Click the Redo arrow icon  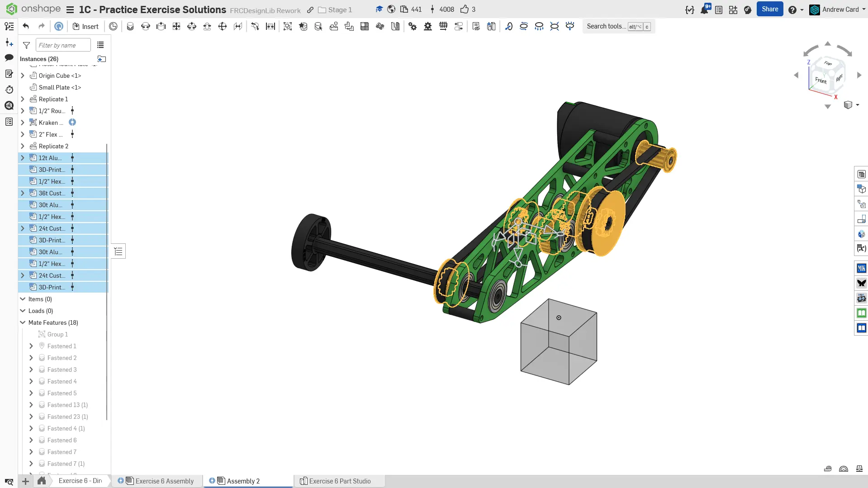41,26
